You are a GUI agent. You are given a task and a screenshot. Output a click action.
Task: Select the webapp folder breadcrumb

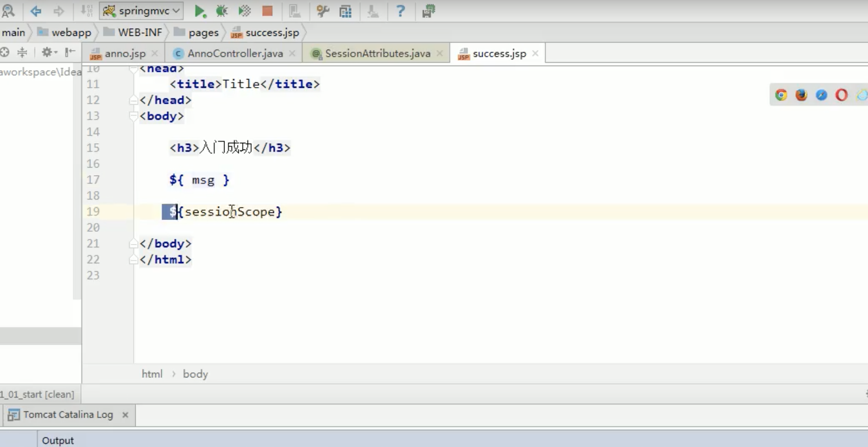click(64, 32)
